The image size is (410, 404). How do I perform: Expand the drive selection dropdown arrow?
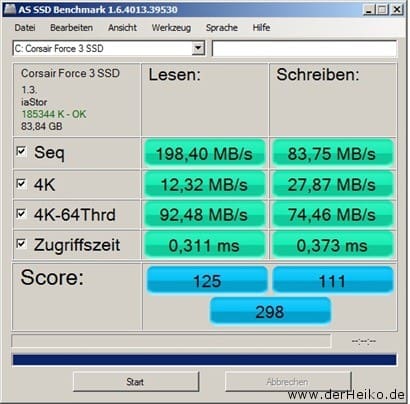(198, 49)
